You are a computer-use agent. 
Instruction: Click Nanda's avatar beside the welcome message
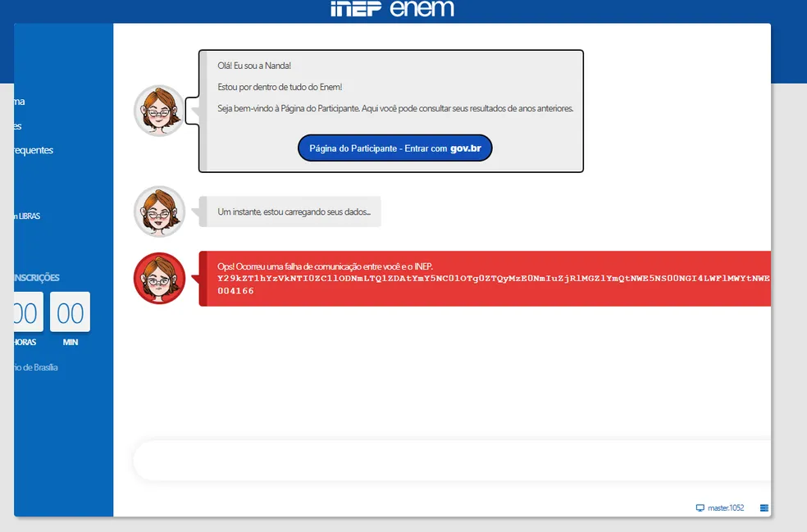[159, 110]
